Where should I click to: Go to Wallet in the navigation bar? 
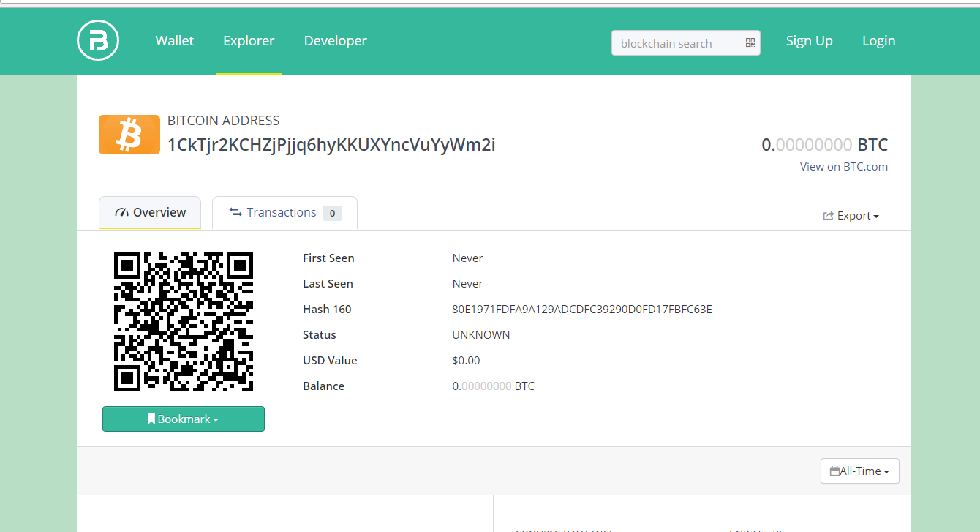(175, 41)
